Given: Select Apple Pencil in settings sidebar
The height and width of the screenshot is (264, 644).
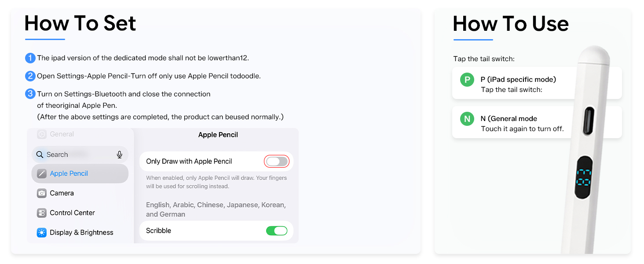Looking at the screenshot, I should point(80,173).
